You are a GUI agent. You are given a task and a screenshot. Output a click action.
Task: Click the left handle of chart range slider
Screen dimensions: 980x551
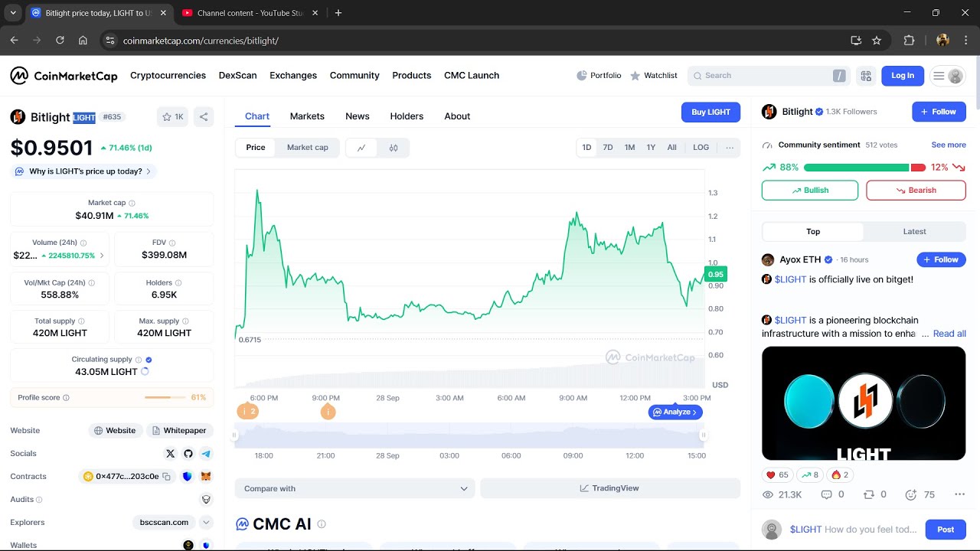(x=236, y=435)
